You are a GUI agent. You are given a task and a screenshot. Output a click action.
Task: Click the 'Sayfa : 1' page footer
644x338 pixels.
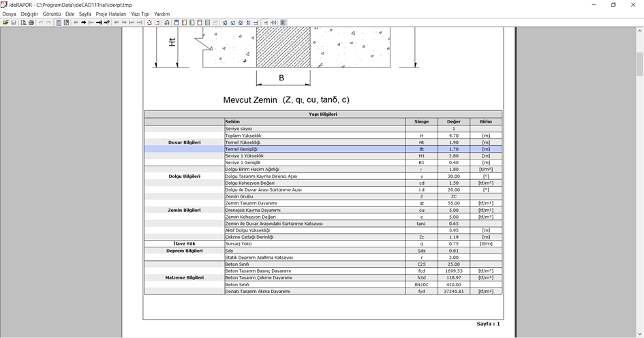coord(489,324)
